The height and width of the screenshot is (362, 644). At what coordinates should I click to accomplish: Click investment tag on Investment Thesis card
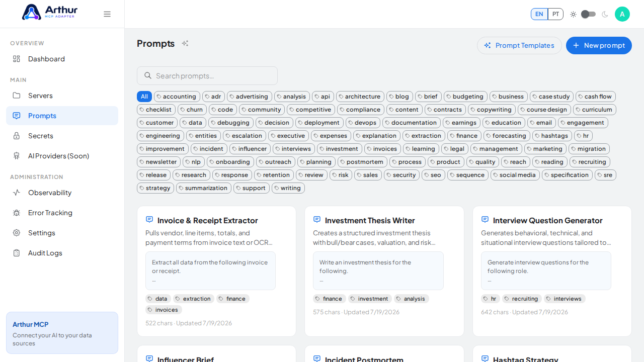(x=370, y=299)
